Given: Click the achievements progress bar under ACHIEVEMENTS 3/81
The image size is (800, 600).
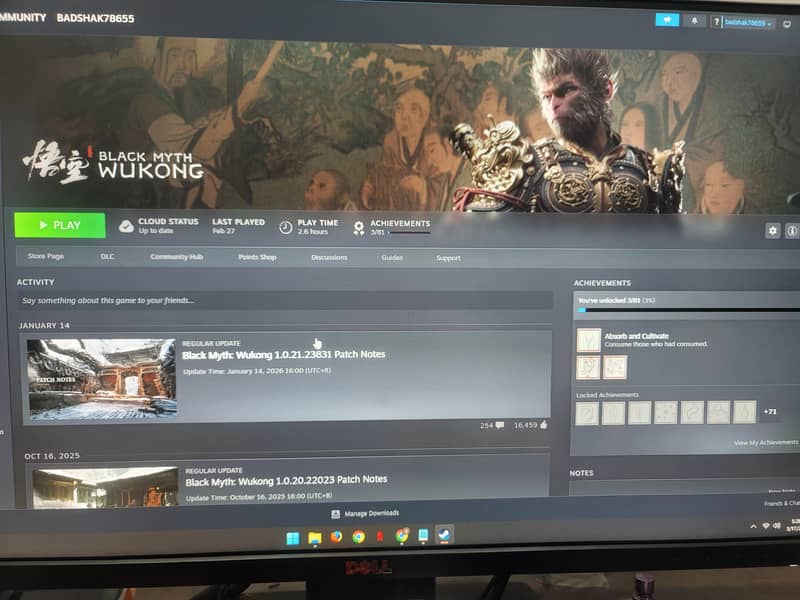Looking at the screenshot, I should 409,233.
